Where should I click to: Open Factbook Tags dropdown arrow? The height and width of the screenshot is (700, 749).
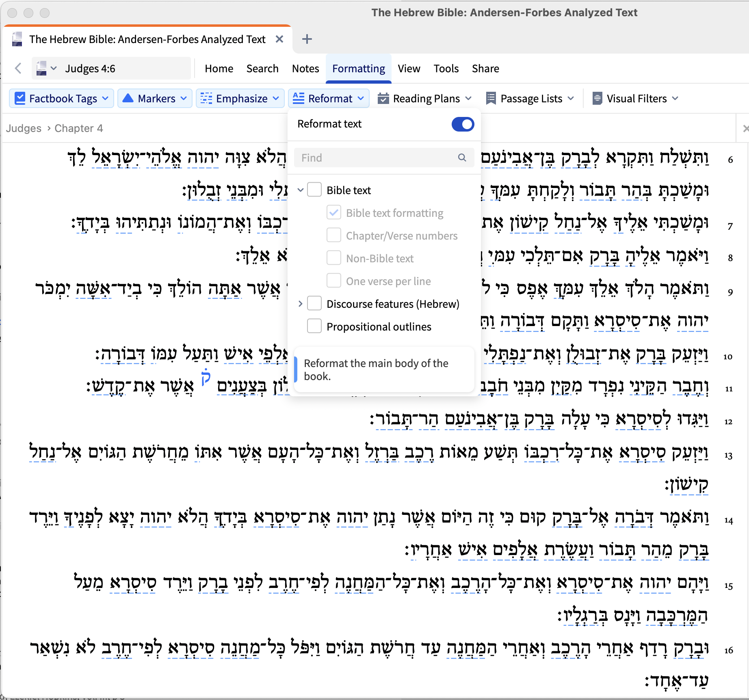pyautogui.click(x=105, y=98)
